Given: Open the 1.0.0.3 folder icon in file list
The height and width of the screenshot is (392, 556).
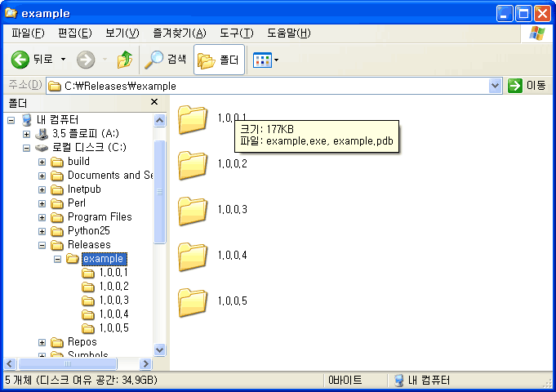Looking at the screenshot, I should pyautogui.click(x=193, y=210).
